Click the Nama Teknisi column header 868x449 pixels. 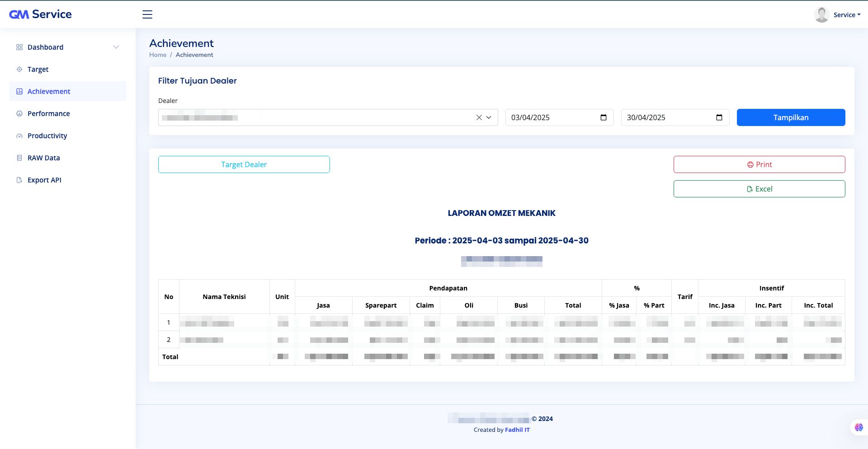coord(224,297)
